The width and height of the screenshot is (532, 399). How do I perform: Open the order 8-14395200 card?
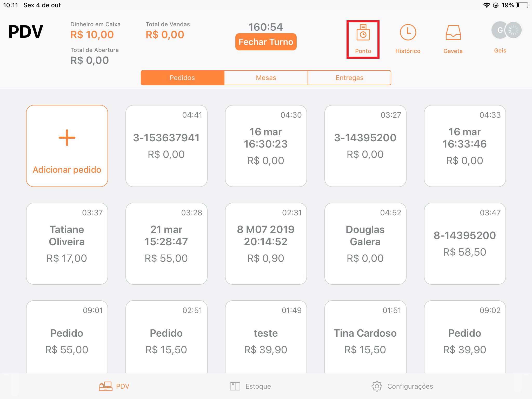(465, 244)
